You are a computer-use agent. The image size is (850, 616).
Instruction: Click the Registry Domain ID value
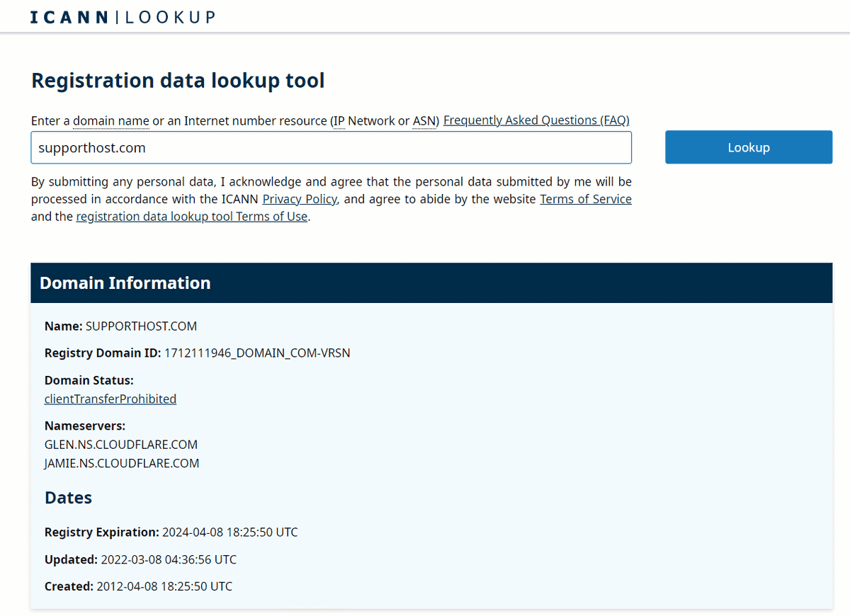click(257, 353)
